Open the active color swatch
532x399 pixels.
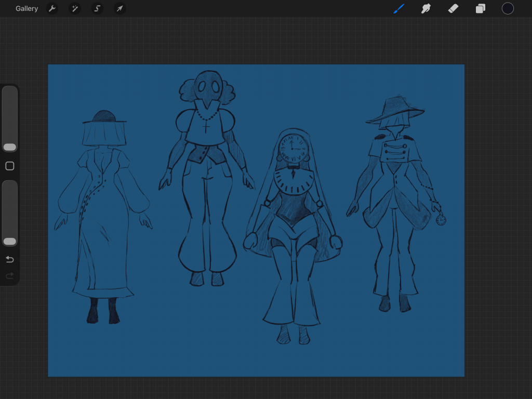pyautogui.click(x=508, y=9)
